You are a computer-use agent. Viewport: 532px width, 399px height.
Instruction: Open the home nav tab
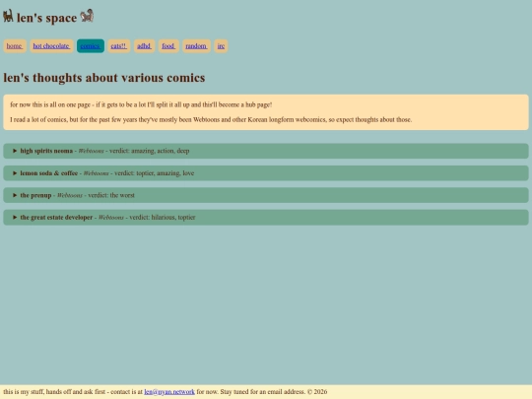tap(15, 45)
